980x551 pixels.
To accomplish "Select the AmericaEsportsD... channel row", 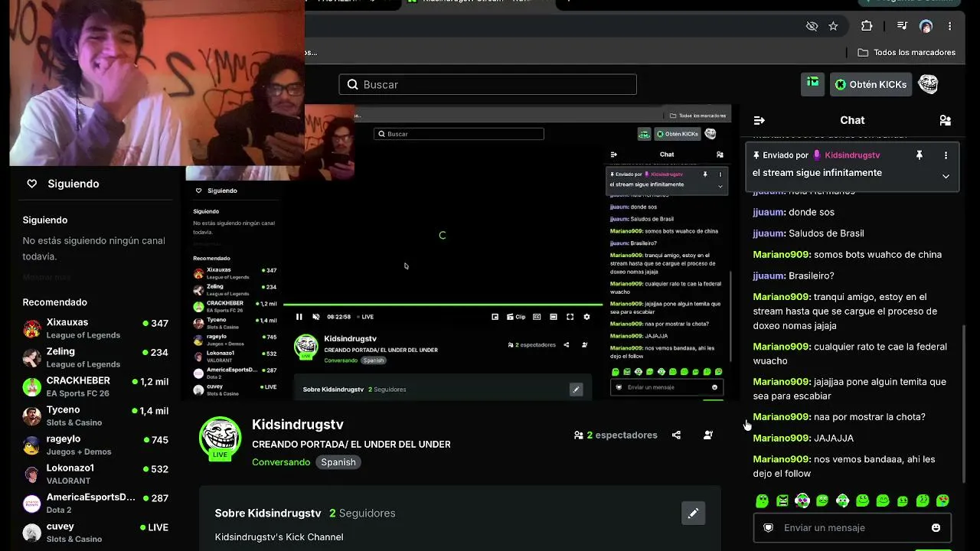I will 96,503.
